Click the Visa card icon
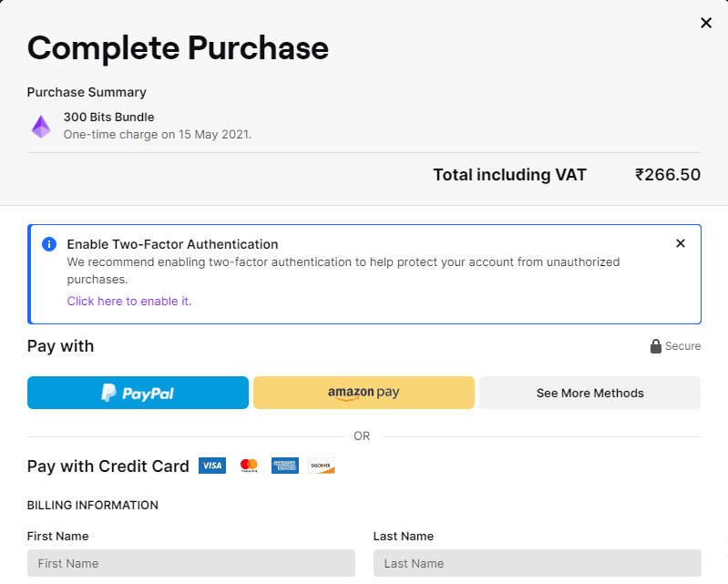Screen dimensions: 728x584 211,466
